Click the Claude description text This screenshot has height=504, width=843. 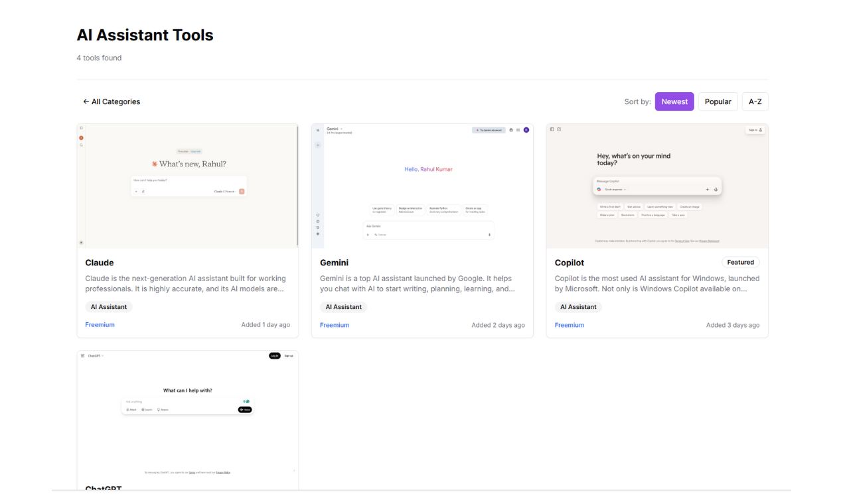[186, 284]
